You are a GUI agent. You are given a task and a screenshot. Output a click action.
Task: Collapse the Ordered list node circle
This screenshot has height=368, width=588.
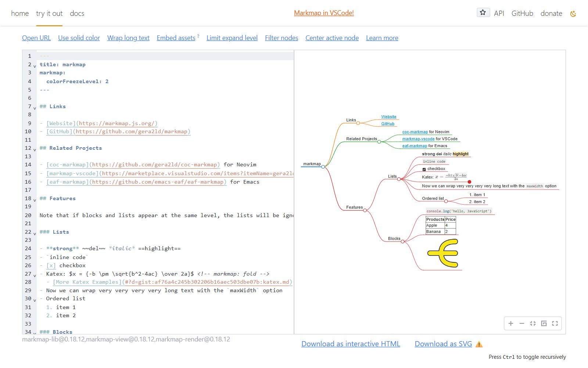[446, 201]
